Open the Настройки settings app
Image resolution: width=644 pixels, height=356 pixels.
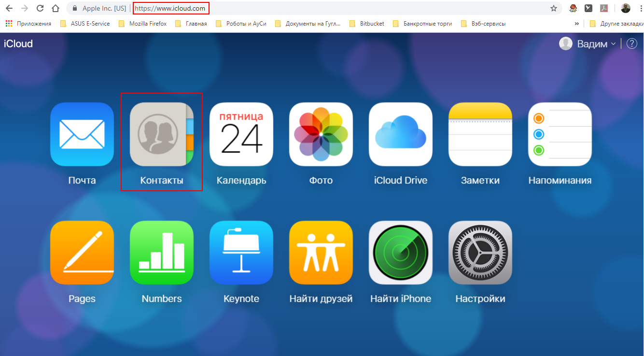tap(480, 253)
